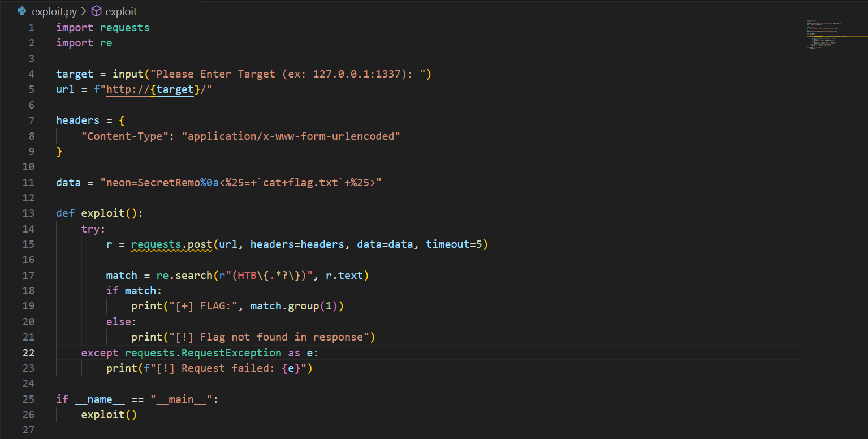
Task: Click the 'target' variable on line 4
Action: pyautogui.click(x=75, y=74)
